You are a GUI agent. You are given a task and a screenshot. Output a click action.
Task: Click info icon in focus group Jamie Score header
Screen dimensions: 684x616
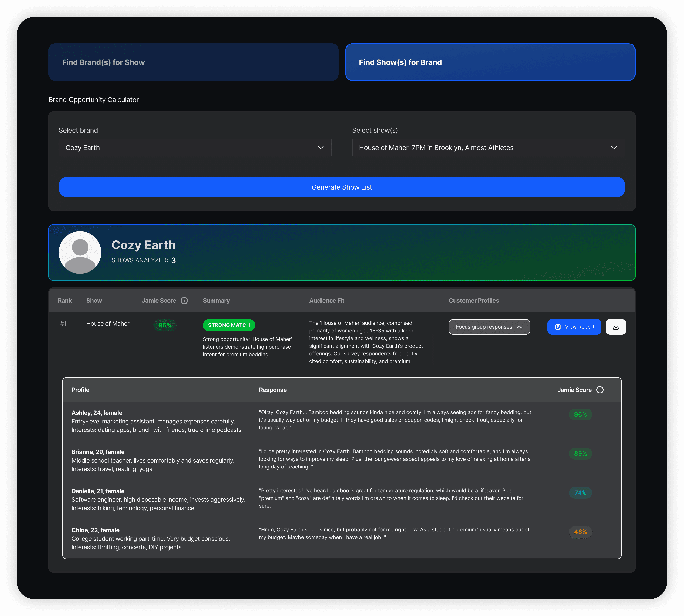coord(600,390)
